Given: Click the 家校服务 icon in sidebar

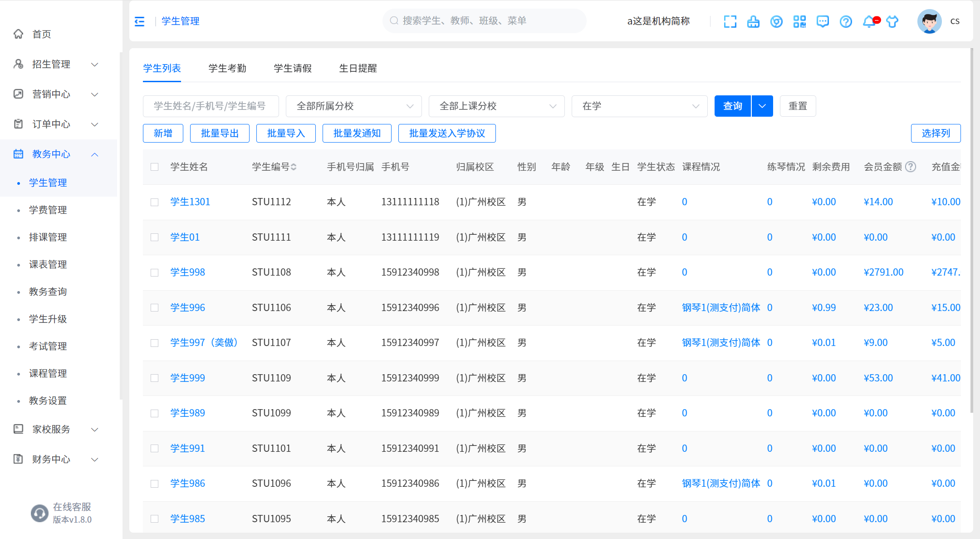Looking at the screenshot, I should 18,429.
